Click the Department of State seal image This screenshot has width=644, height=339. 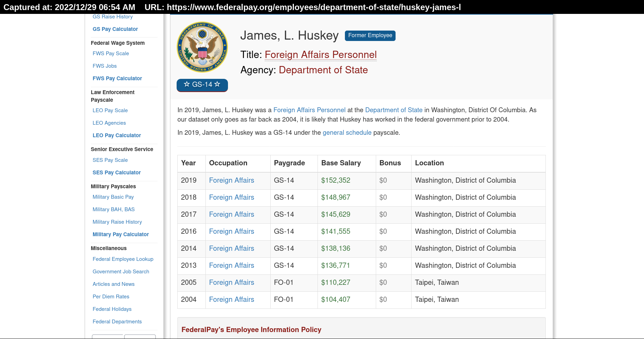pos(202,47)
